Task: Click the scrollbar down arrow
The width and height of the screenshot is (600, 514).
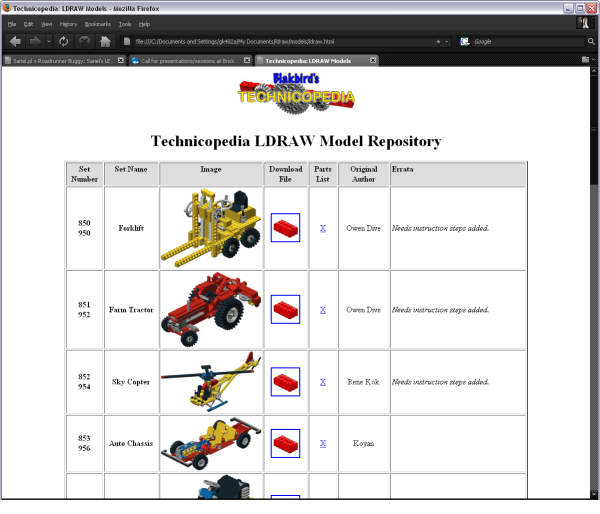Action: pyautogui.click(x=594, y=494)
